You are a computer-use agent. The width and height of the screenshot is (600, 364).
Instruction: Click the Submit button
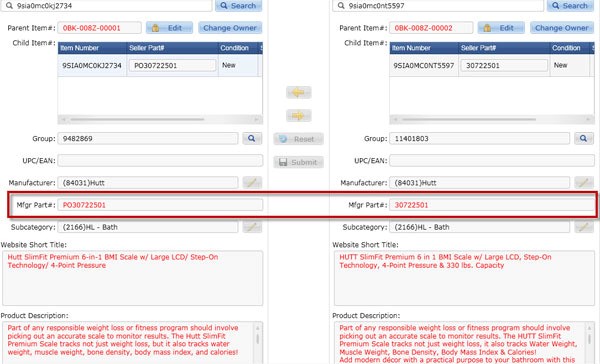[x=298, y=162]
